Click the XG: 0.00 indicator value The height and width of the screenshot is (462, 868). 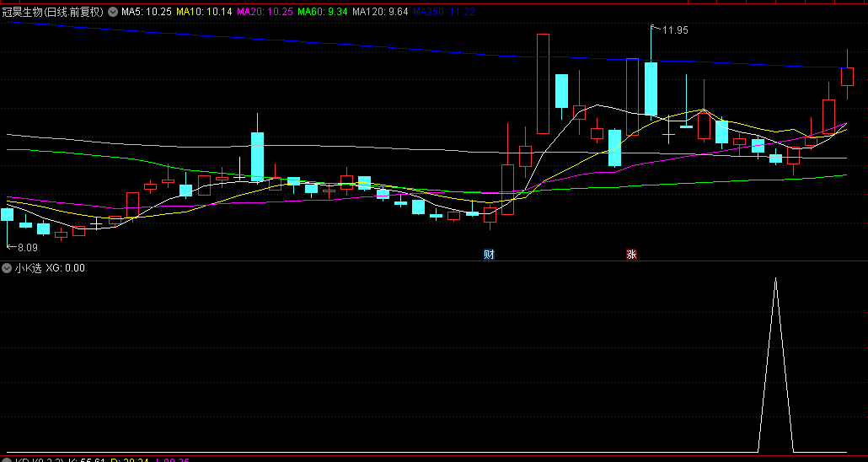(x=66, y=268)
